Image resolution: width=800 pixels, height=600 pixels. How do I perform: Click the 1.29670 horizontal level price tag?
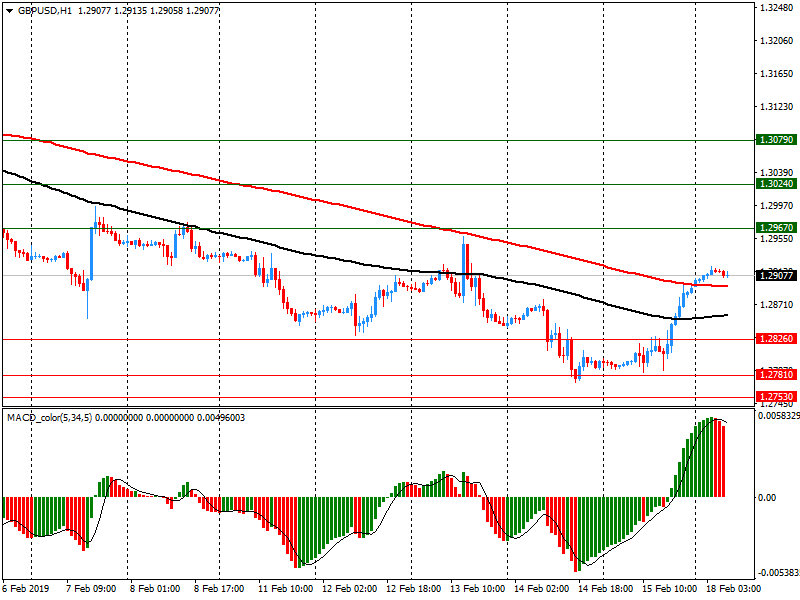[x=776, y=228]
